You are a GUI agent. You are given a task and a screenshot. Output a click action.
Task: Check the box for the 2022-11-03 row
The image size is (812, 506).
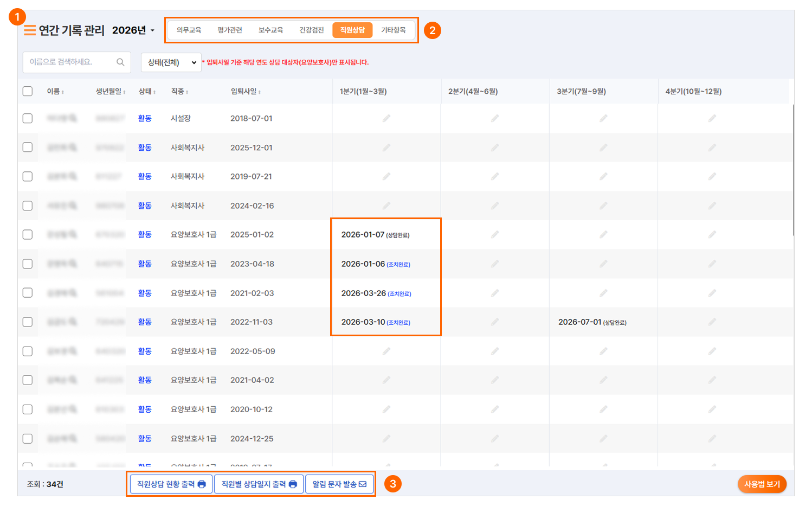point(28,322)
